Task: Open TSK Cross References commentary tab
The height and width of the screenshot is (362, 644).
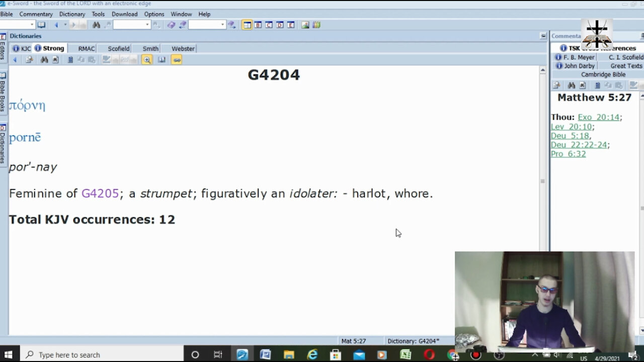Action: coord(598,48)
